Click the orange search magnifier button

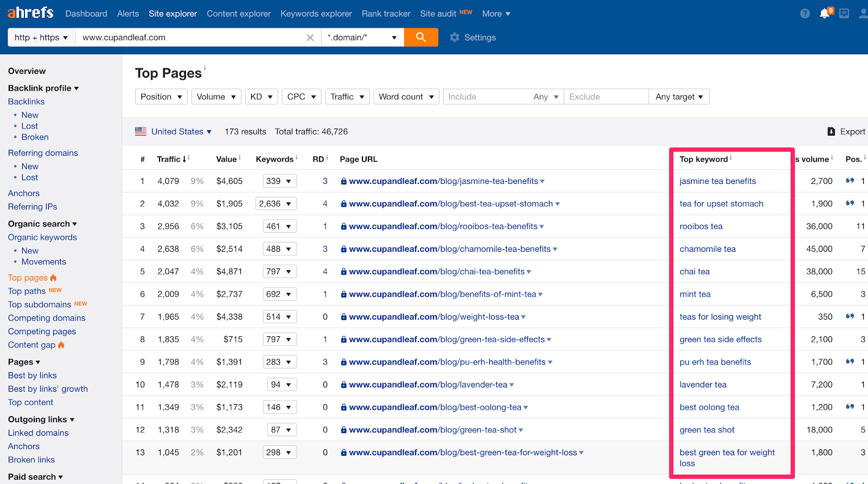pos(421,37)
